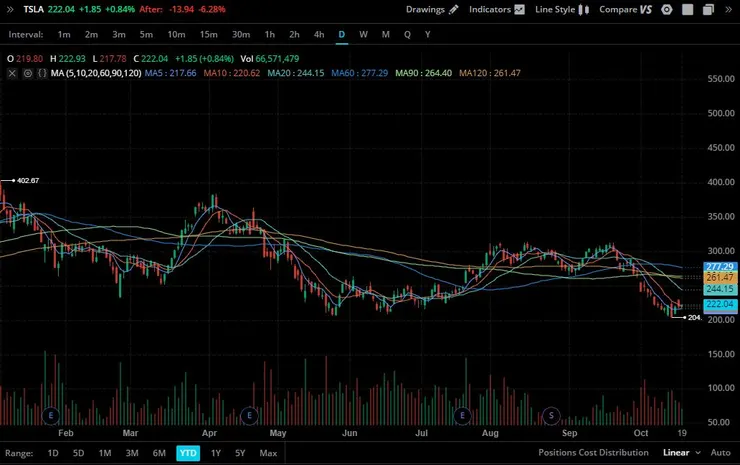Click the late April earnings E marker
The image size is (740, 465).
(249, 415)
